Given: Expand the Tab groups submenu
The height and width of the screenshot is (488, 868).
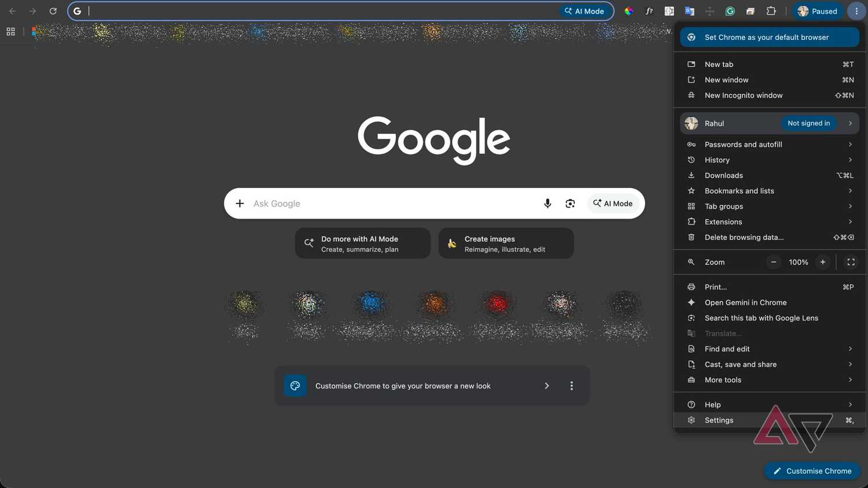Looking at the screenshot, I should coord(770,206).
